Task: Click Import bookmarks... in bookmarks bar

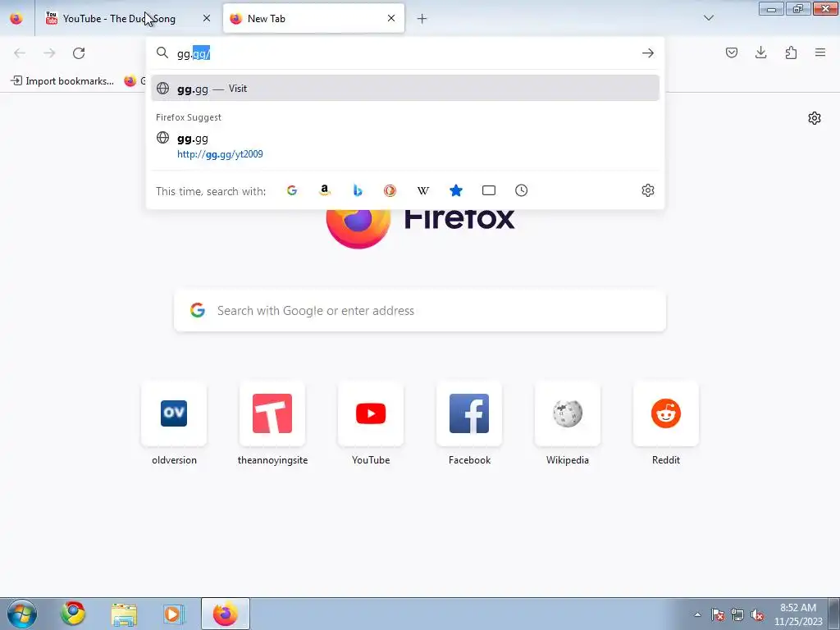Action: pyautogui.click(x=62, y=81)
